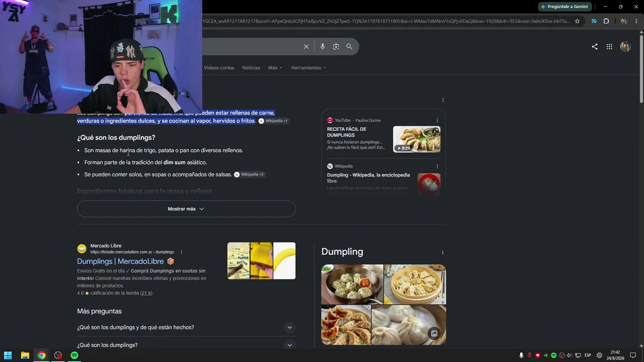Screen dimensions: 644x362
Task: Open the Chrome three-dot menu
Action: 635,21
